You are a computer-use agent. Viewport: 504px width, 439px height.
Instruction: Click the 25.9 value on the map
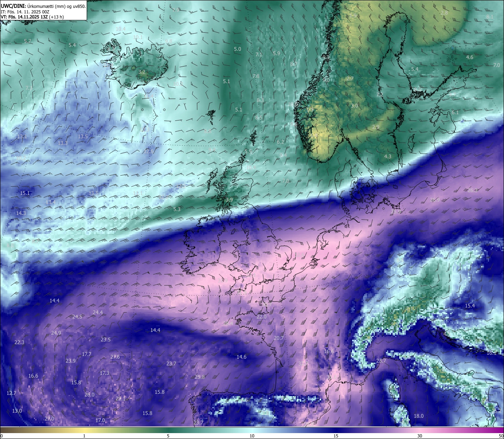(x=396, y=212)
